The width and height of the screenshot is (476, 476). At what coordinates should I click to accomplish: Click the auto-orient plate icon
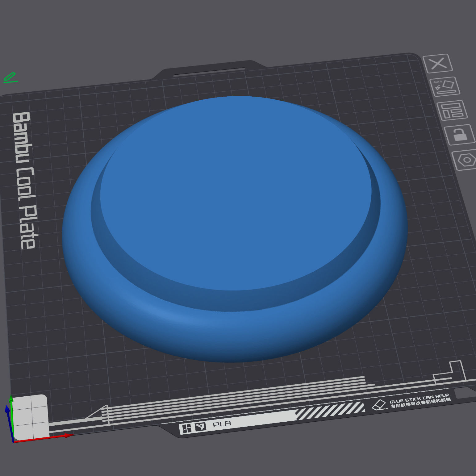coord(445,87)
